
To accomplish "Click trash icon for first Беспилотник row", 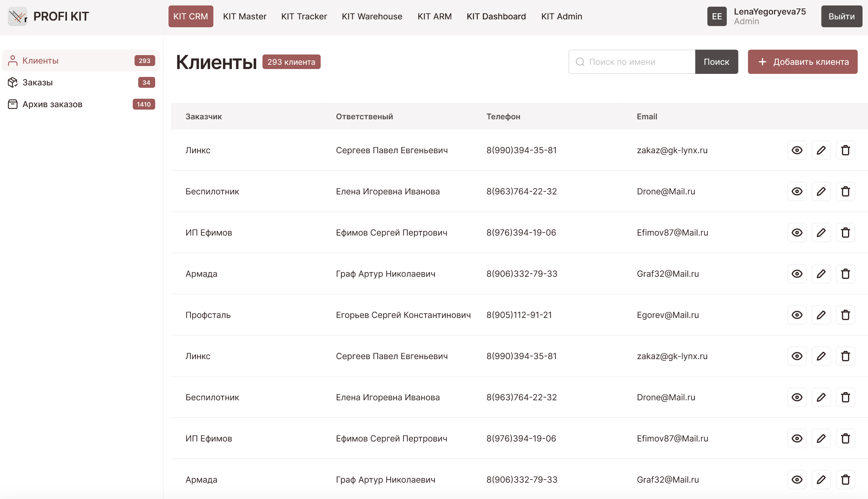I will (845, 191).
